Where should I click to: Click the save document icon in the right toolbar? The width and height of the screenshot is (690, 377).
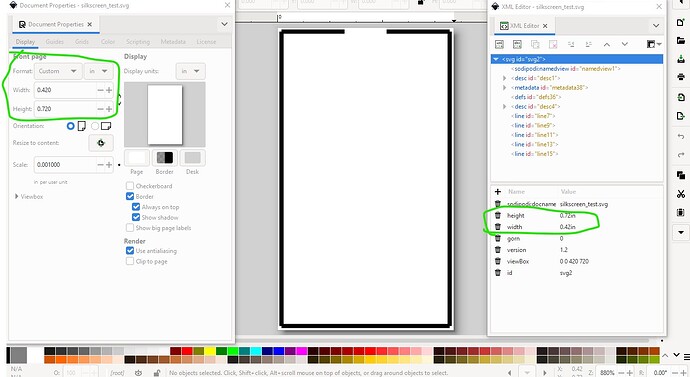pos(681,59)
